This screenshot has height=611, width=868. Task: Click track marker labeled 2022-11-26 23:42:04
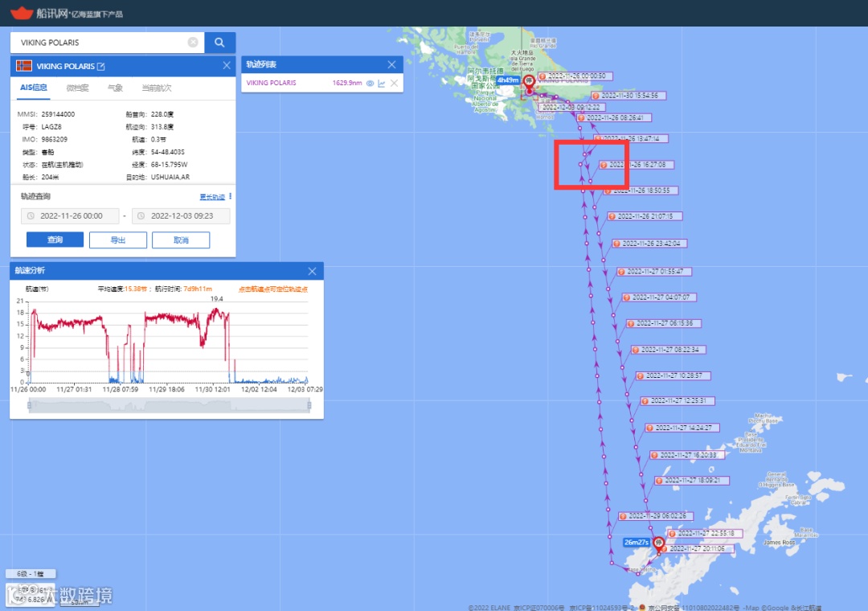tap(650, 244)
